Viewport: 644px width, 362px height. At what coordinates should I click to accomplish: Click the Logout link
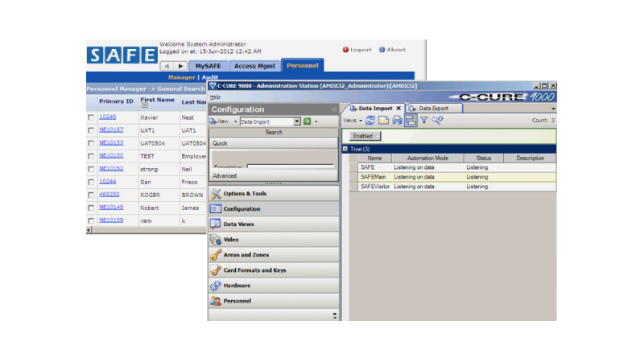[x=357, y=49]
